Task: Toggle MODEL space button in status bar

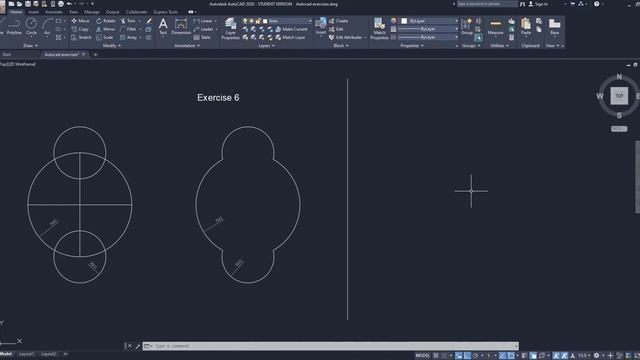Action: 422,356
